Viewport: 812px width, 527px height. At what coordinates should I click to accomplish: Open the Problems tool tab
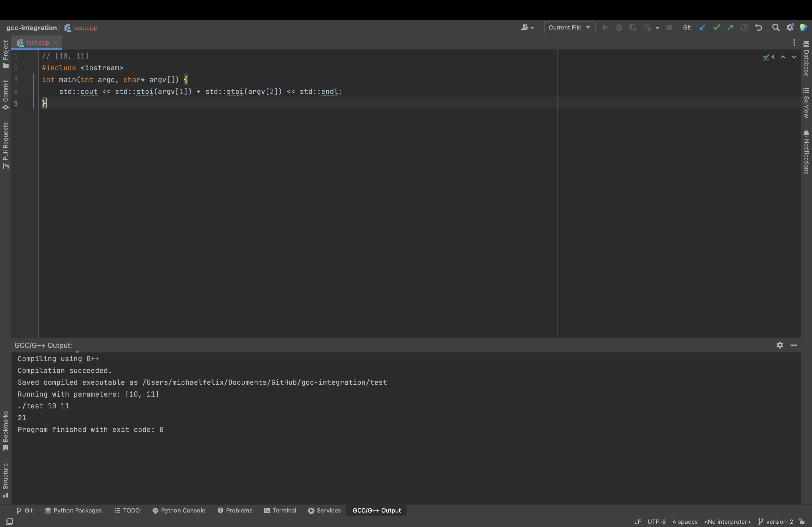tap(235, 511)
